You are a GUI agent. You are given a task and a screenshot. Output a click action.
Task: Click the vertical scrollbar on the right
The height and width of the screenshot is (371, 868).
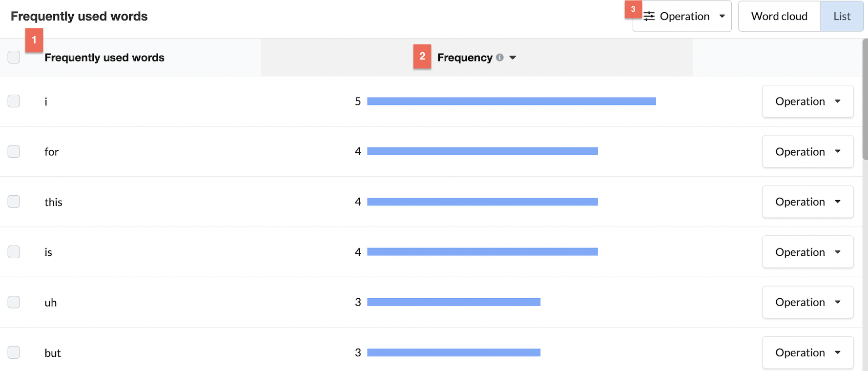[x=865, y=100]
